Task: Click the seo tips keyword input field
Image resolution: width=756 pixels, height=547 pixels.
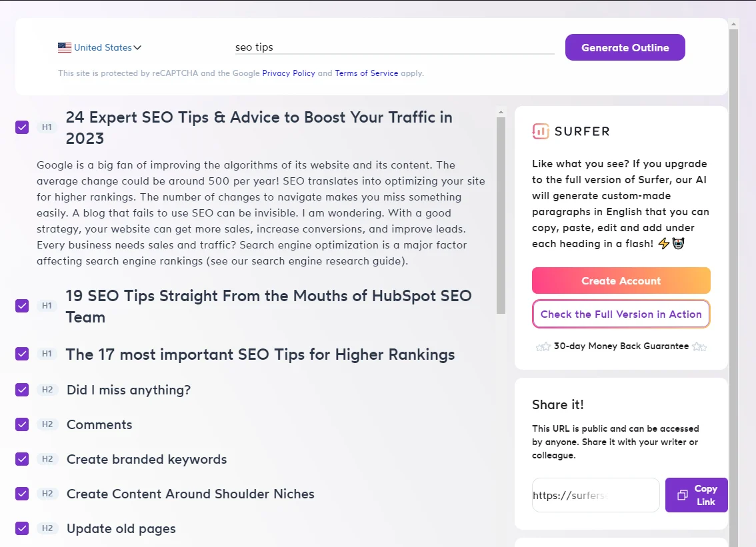Action: [x=395, y=47]
